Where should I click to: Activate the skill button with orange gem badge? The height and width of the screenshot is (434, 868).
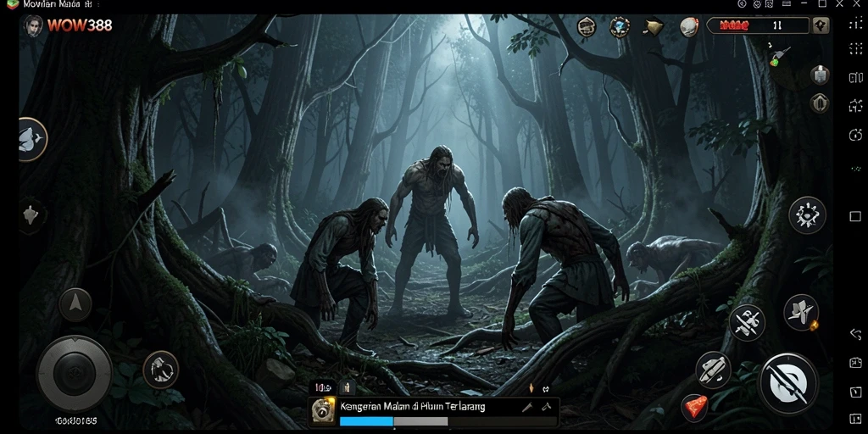click(800, 312)
